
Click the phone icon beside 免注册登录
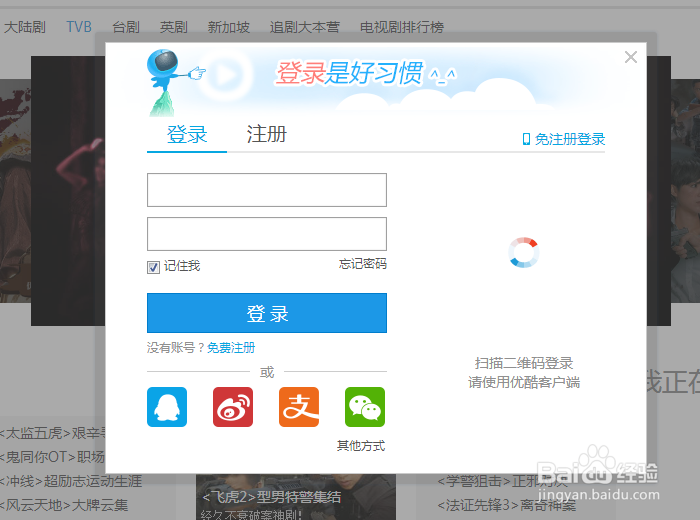(526, 139)
